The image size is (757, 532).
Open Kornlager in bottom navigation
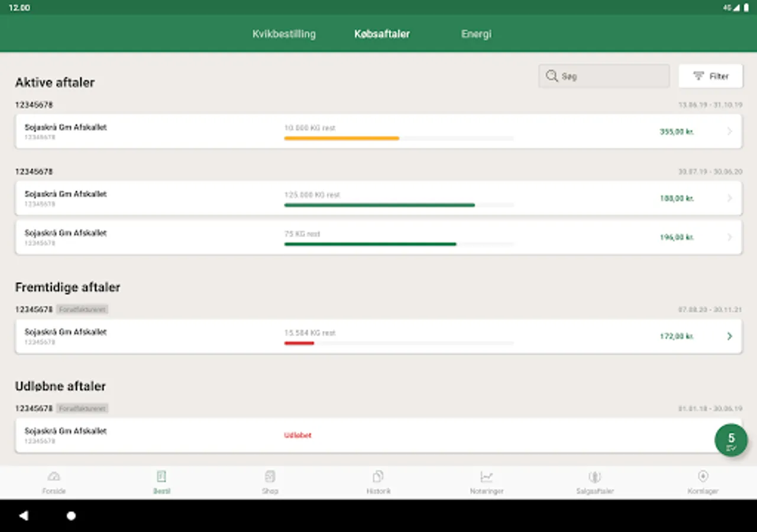click(703, 482)
